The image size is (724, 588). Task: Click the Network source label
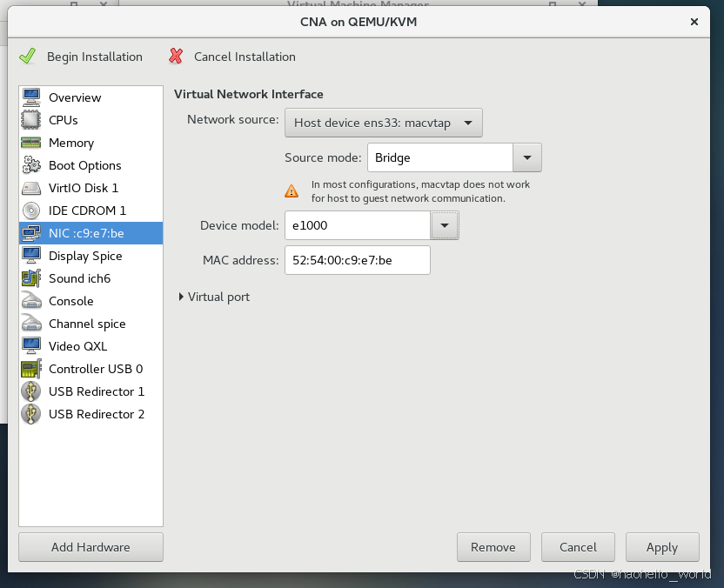(232, 119)
